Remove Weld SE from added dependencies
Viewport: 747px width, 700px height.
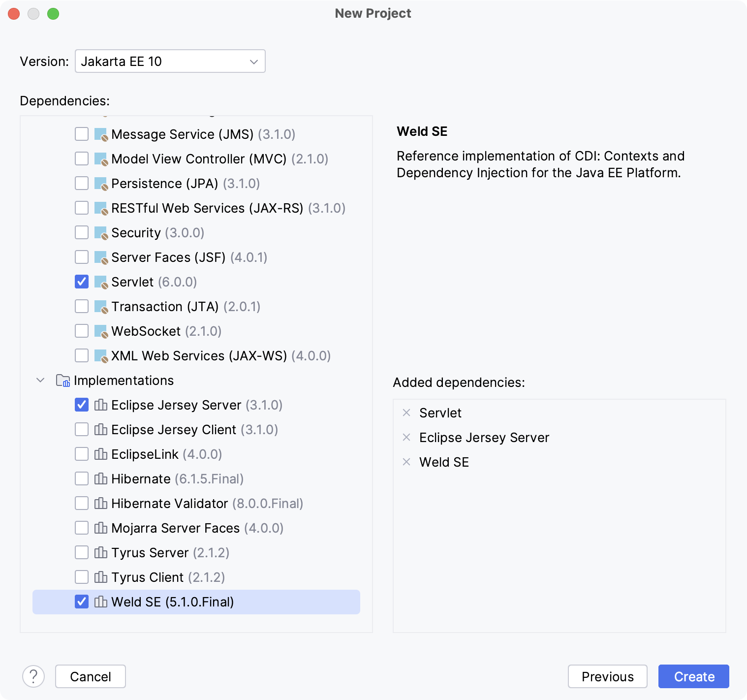tap(406, 462)
